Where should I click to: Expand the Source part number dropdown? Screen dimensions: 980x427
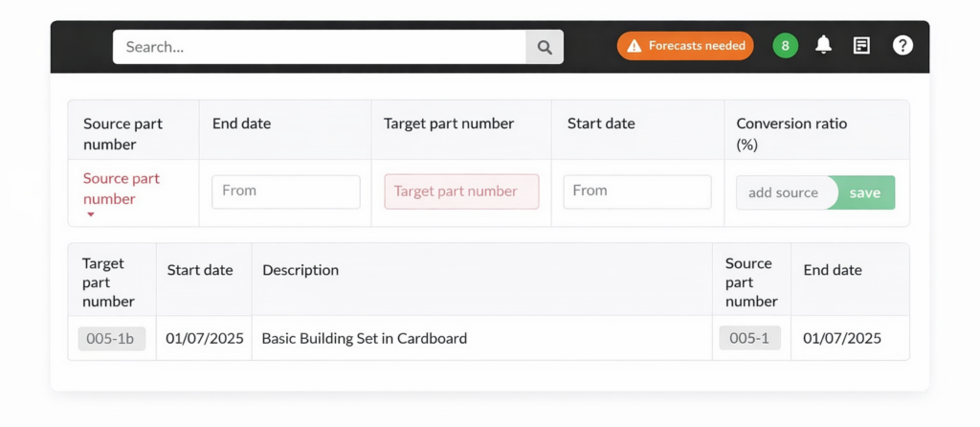(122, 189)
